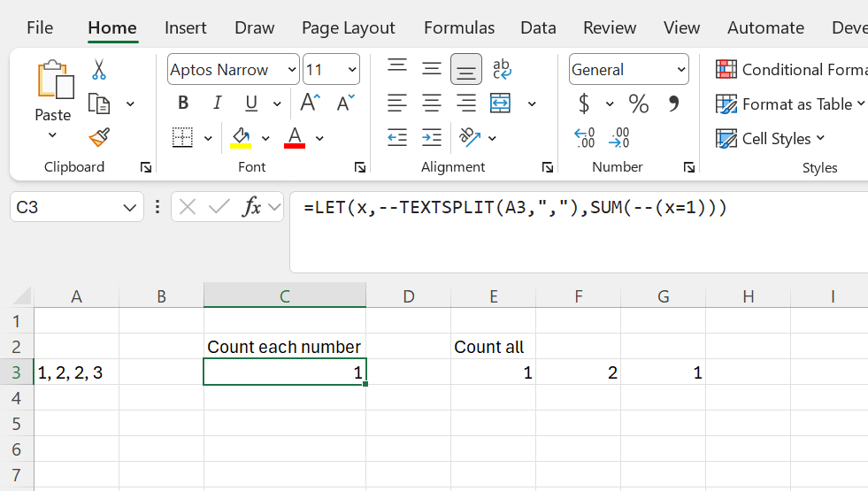868x491 pixels.
Task: Increase Decimal places button
Action: coord(585,138)
